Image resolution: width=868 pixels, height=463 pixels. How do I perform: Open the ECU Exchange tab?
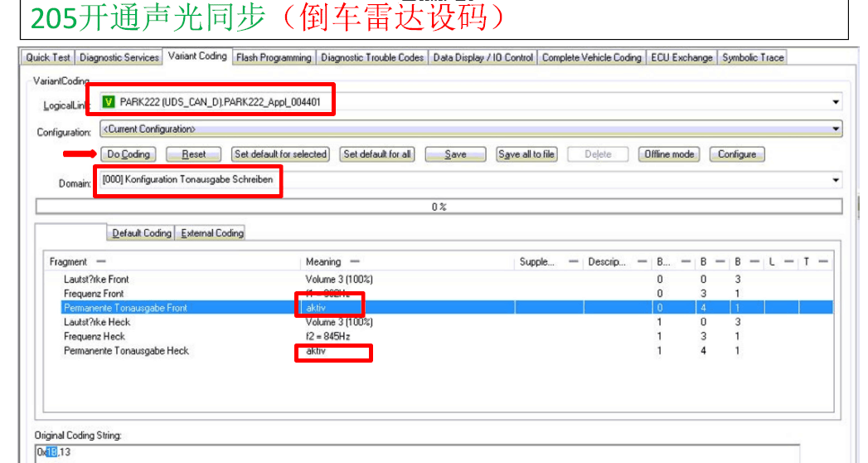[681, 57]
